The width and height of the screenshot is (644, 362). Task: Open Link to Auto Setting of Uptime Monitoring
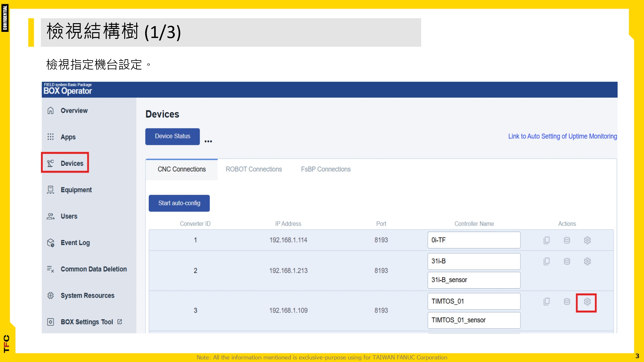click(563, 136)
